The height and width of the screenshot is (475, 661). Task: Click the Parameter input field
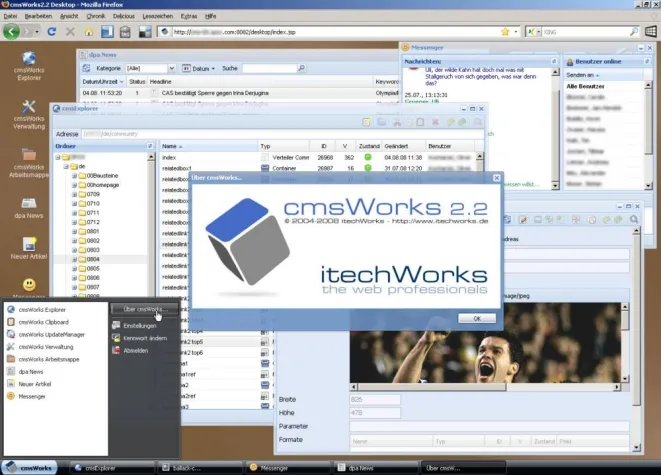coord(489,427)
